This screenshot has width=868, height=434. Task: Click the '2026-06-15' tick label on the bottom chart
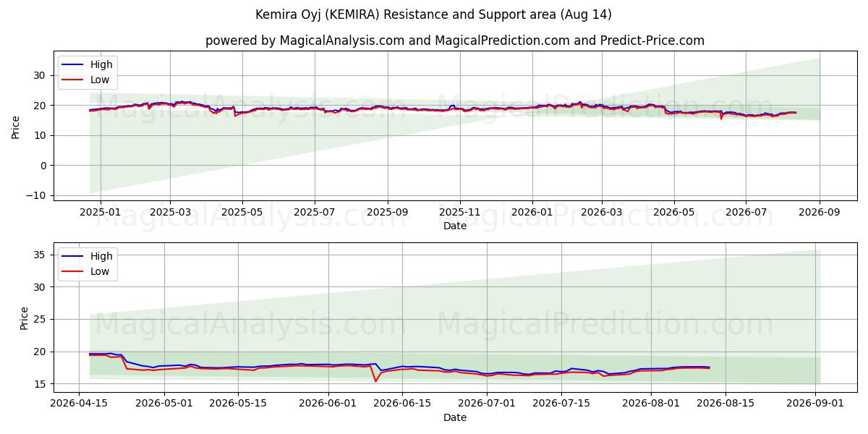point(403,404)
